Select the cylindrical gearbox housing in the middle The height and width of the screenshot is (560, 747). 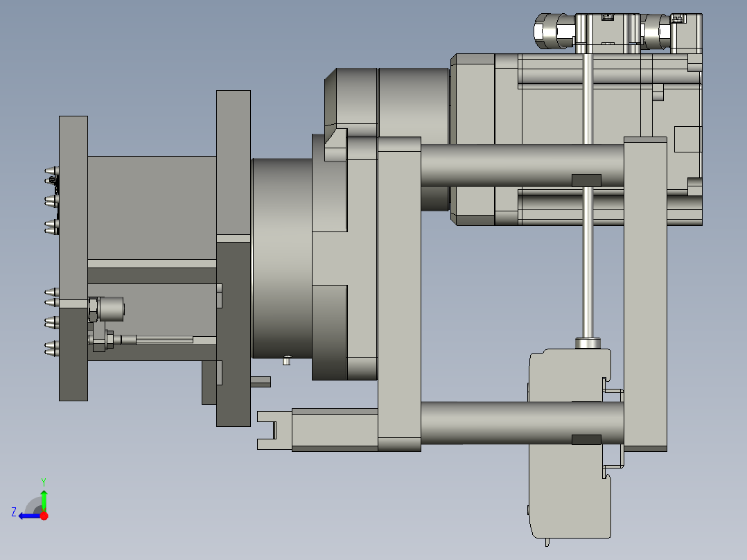282,259
